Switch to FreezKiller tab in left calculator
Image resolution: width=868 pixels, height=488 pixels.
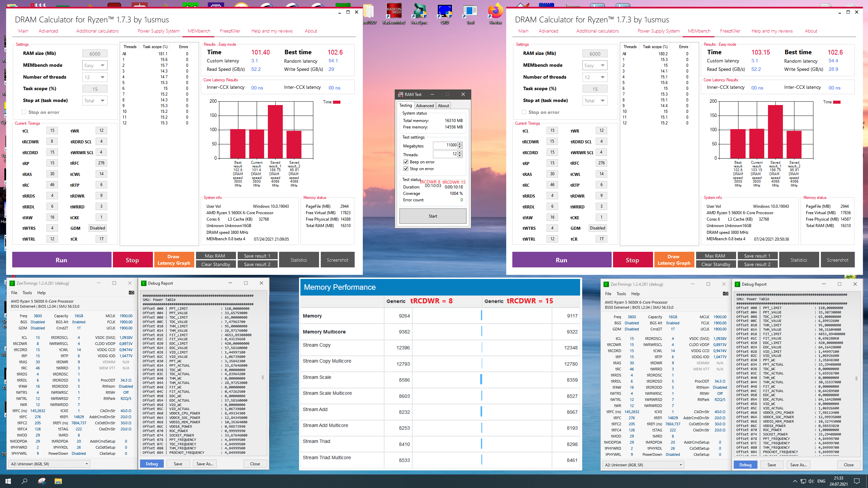230,31
